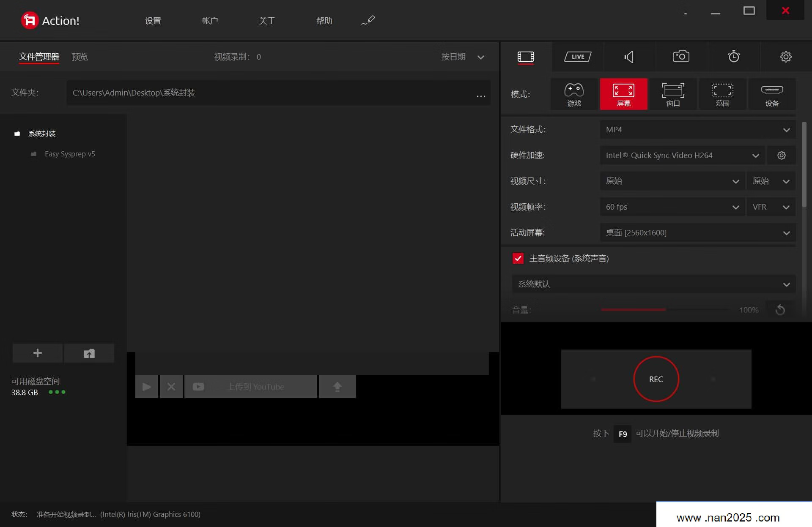Select 屏幕 recording mode

(x=623, y=94)
